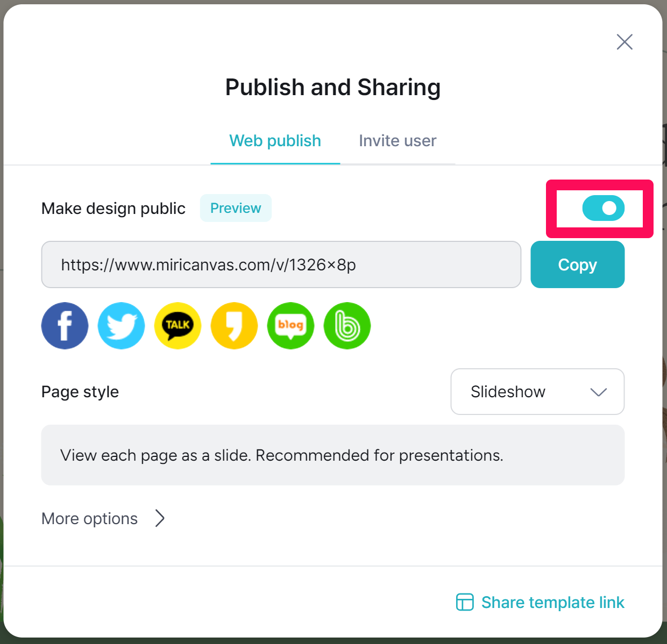Click the More options label
Viewport: 667px width, 644px height.
[90, 518]
